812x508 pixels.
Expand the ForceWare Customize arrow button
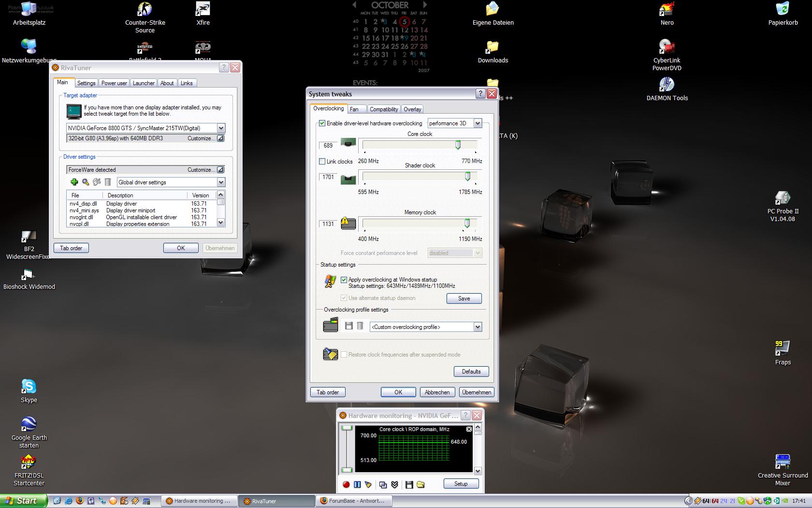click(x=220, y=170)
